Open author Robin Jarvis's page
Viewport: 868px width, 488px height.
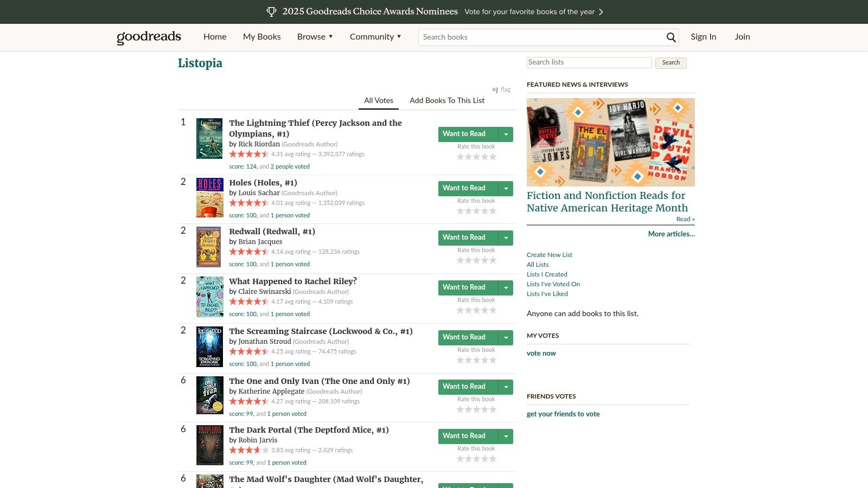tap(258, 440)
